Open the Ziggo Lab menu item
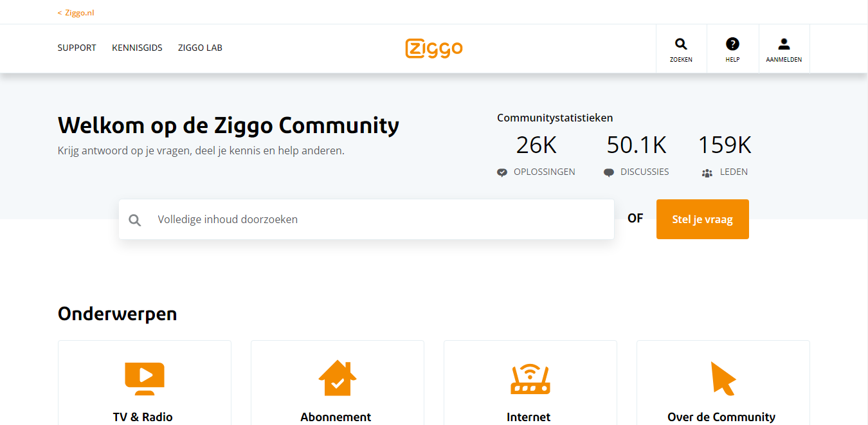The image size is (868, 425). click(200, 48)
